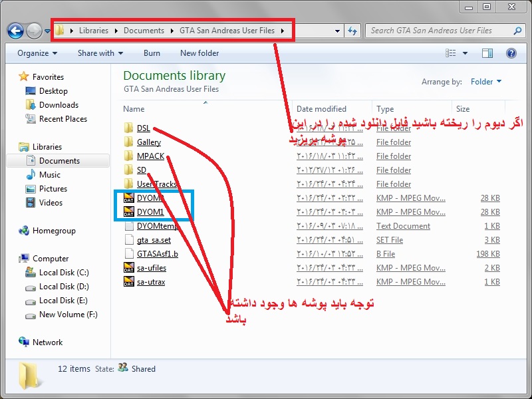Select Homegroup in the navigation pane

pos(47,231)
